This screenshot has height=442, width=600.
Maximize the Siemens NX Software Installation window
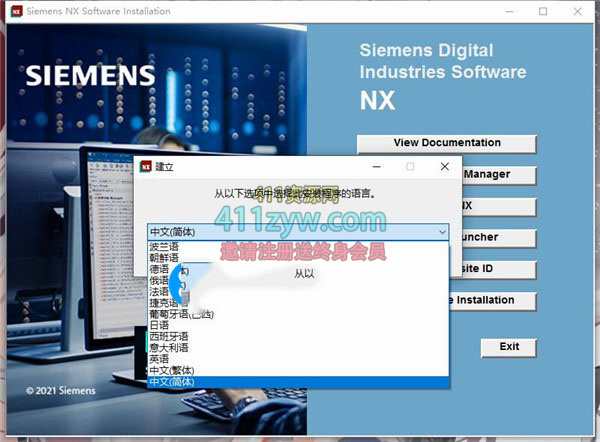(x=543, y=11)
